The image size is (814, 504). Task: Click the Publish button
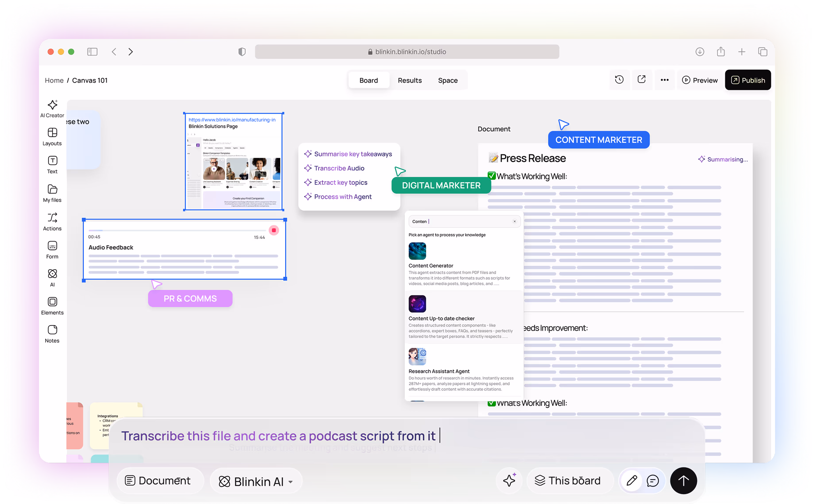(748, 80)
